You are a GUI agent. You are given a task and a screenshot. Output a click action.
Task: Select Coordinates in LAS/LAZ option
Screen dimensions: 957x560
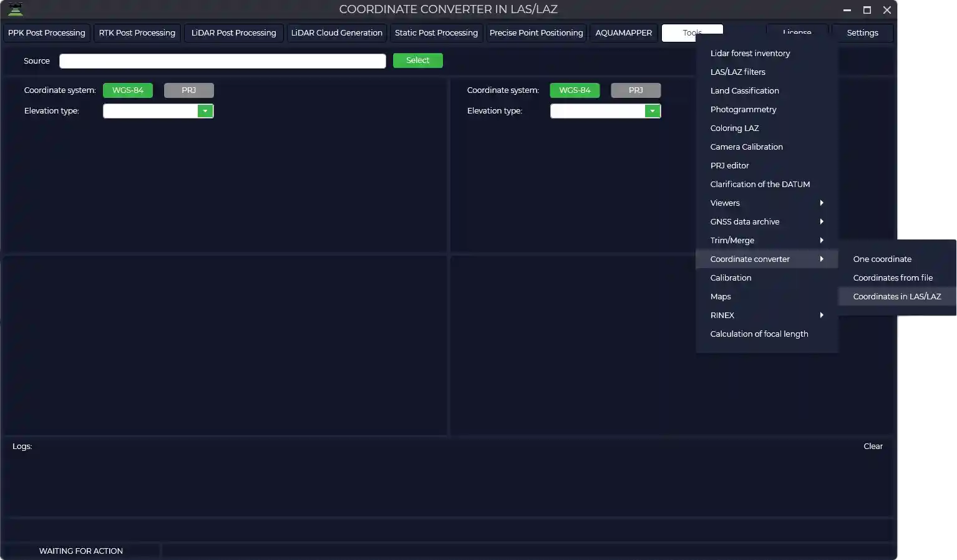(x=897, y=297)
